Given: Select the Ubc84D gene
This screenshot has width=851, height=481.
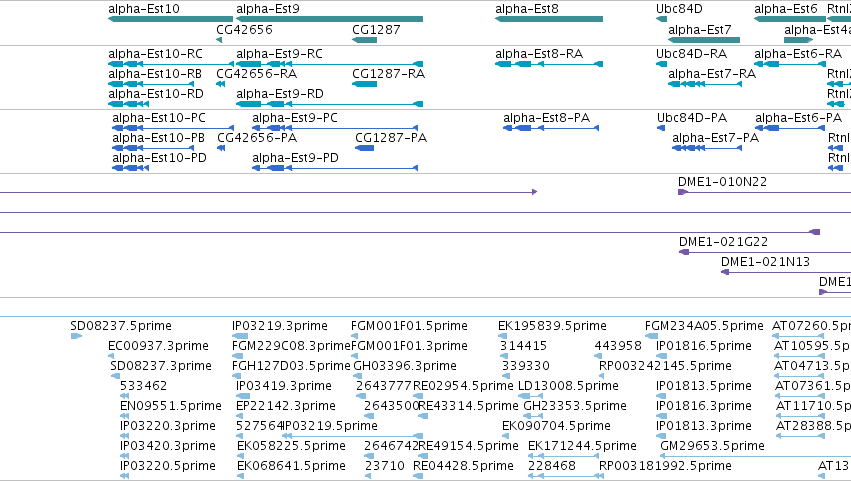Looking at the screenshot, I should point(661,19).
